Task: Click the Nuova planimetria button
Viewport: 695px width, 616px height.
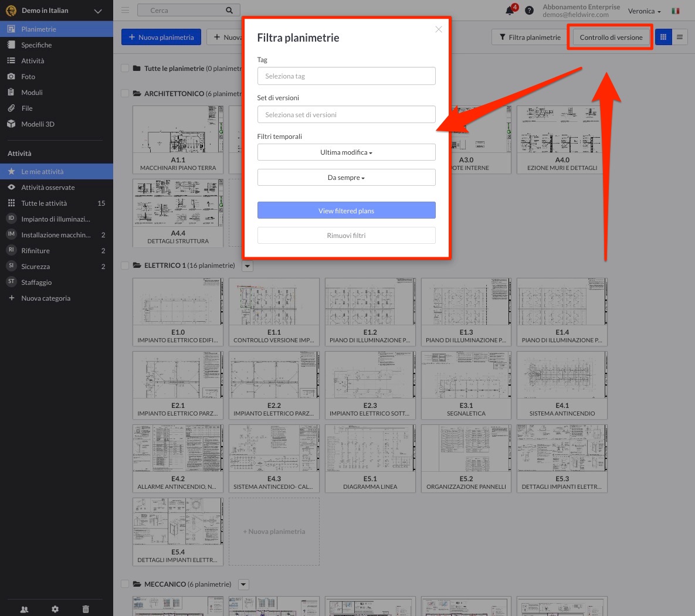Action: (161, 37)
